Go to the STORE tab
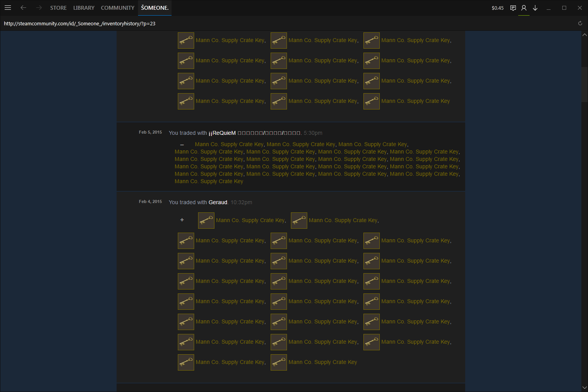 [x=58, y=8]
